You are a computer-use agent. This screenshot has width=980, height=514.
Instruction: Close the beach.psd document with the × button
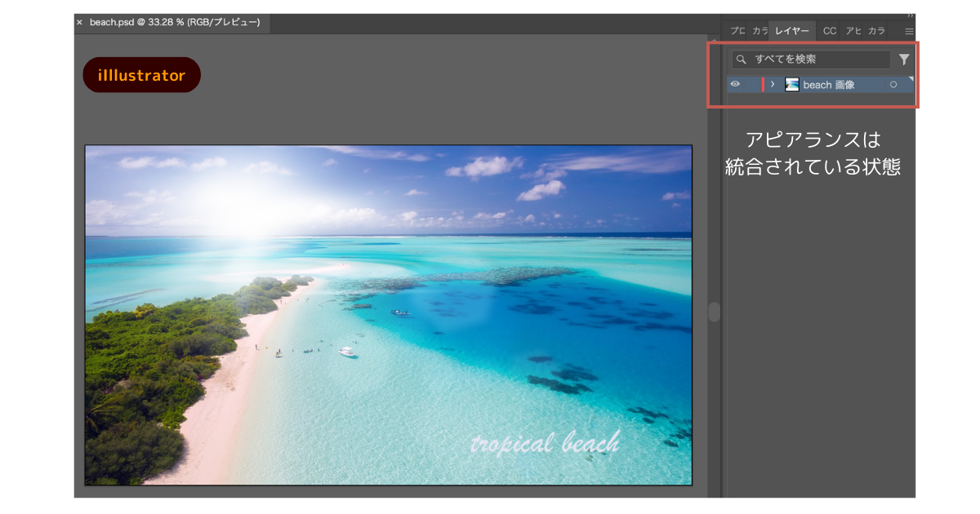coord(79,23)
